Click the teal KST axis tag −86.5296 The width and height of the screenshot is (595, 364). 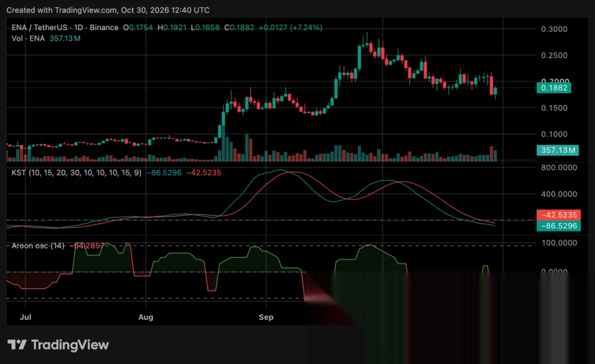point(558,226)
